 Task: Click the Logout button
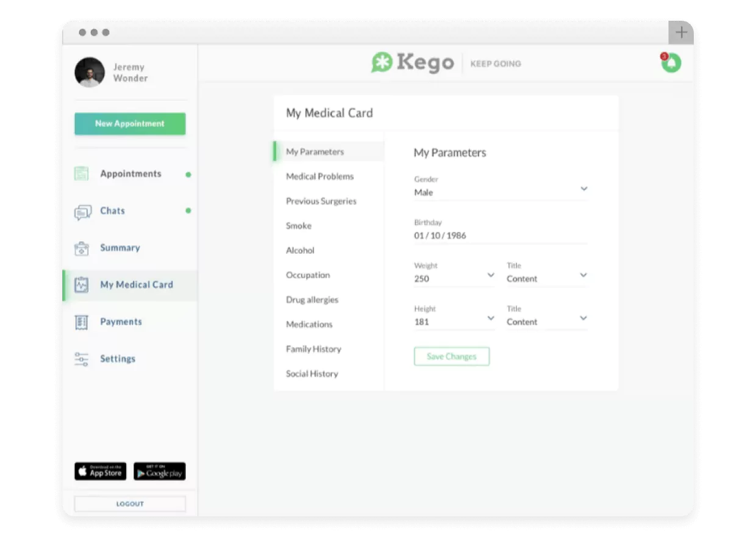(x=130, y=504)
